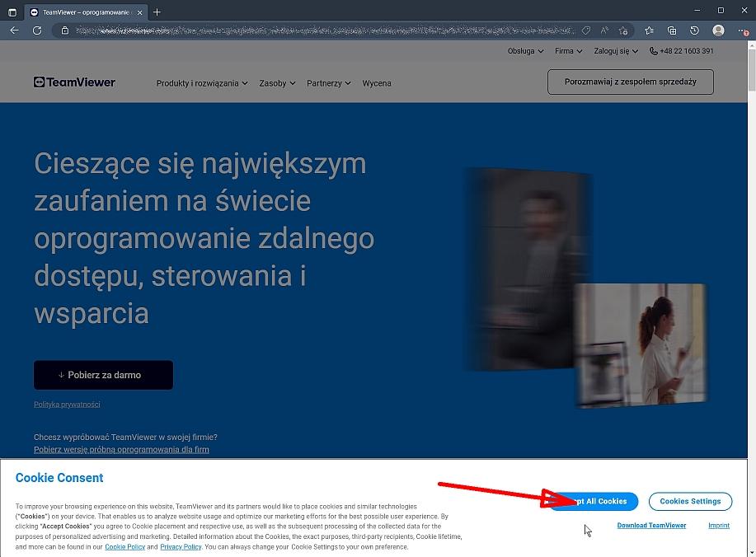Screen dimensions: 756x557
Task: Open the Produkty i rozwiązania menu
Action: coord(202,83)
